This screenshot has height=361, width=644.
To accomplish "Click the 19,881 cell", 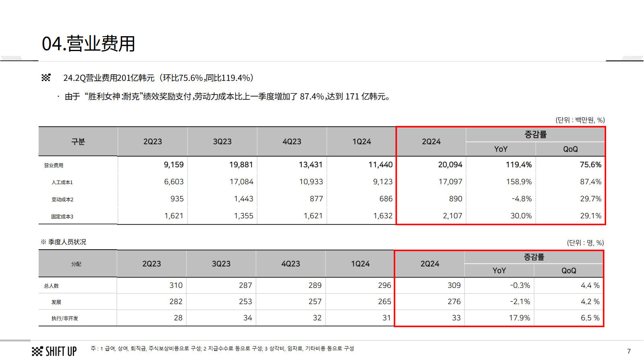I will click(241, 165).
